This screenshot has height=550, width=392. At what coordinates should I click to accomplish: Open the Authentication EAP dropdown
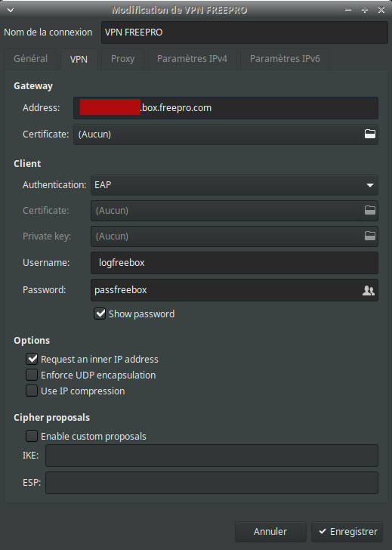click(x=234, y=185)
